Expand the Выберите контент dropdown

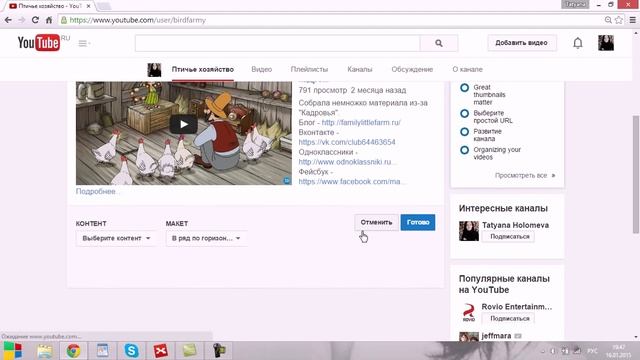tap(116, 238)
